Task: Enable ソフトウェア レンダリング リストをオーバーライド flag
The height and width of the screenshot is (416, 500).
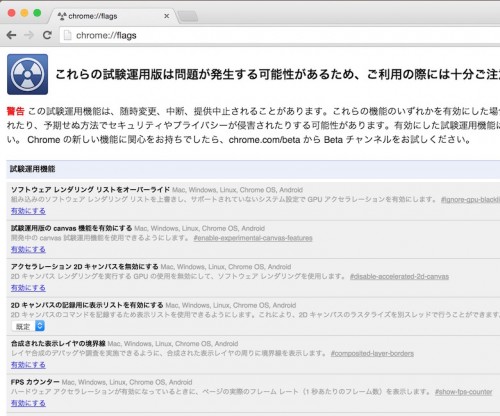Action: [x=28, y=211]
